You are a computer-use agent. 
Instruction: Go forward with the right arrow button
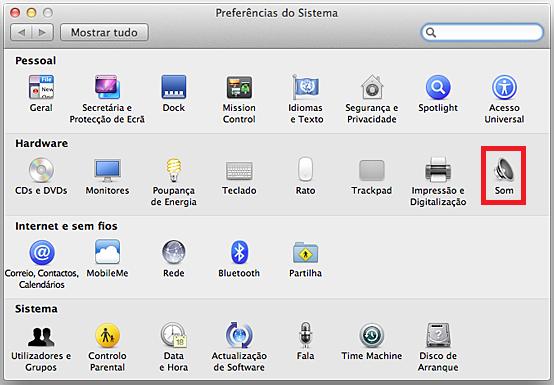coord(43,32)
